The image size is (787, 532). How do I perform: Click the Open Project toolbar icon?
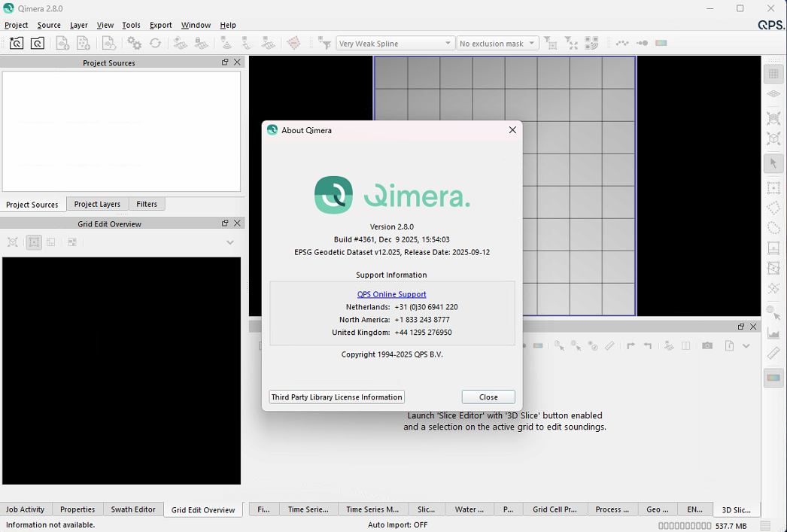[x=37, y=44]
